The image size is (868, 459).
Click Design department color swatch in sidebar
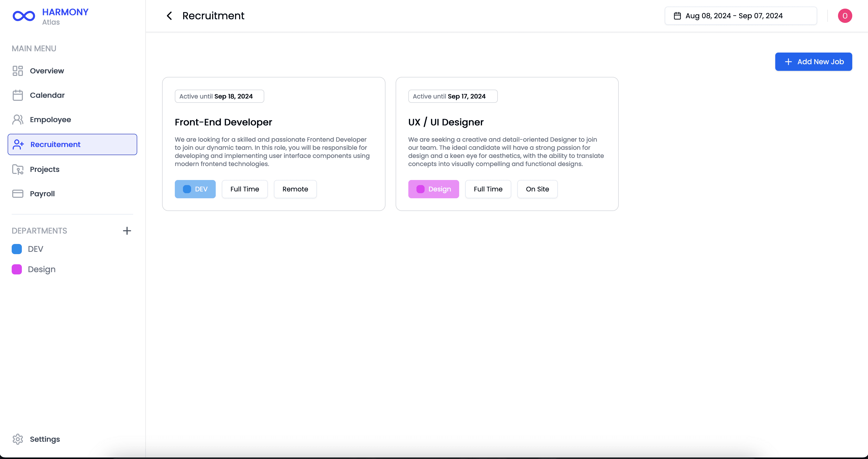point(17,269)
